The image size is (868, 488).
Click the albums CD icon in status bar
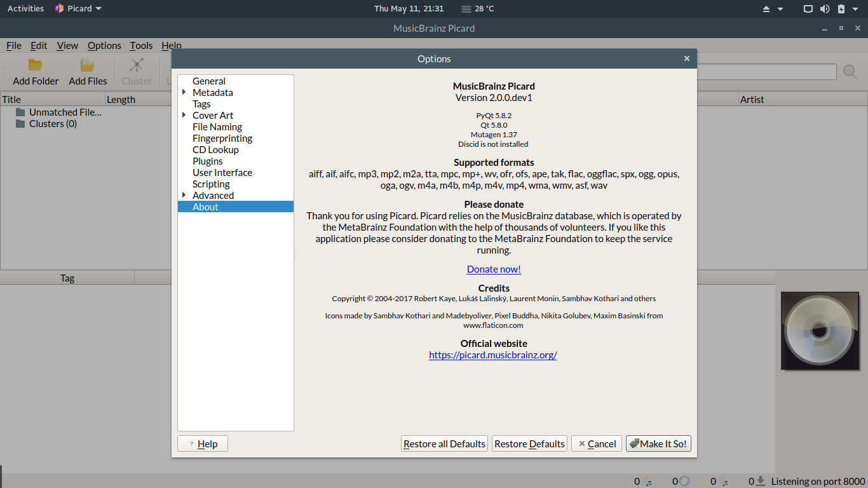tap(684, 481)
